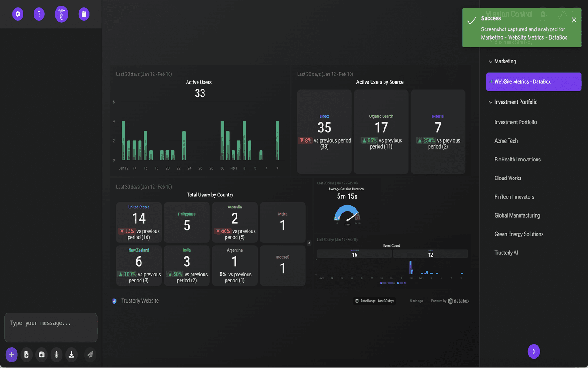Click the Total Users by Country title
The image size is (588, 368).
coord(210,195)
